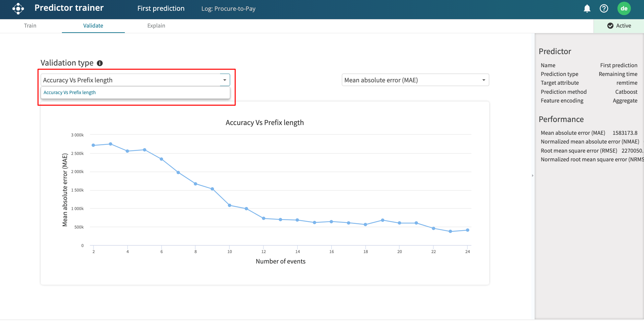Click the Log: Procure-to-Pay header text
The width and height of the screenshot is (644, 323).
click(228, 9)
